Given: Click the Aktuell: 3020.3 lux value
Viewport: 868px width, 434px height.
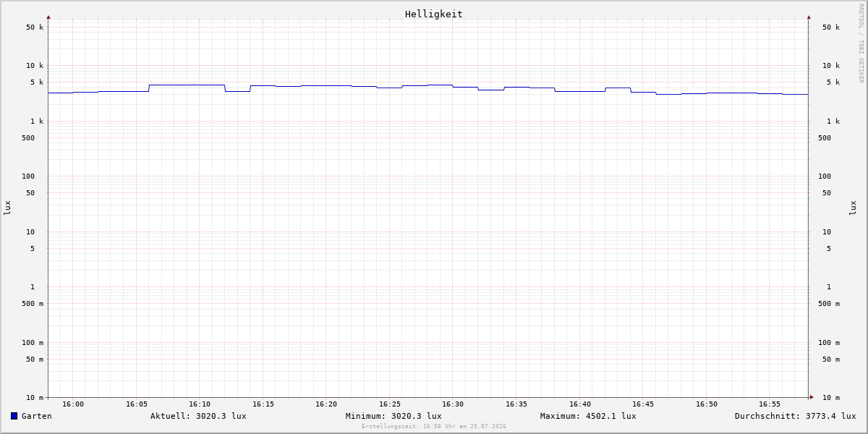Looking at the screenshot, I should pyautogui.click(x=198, y=416).
